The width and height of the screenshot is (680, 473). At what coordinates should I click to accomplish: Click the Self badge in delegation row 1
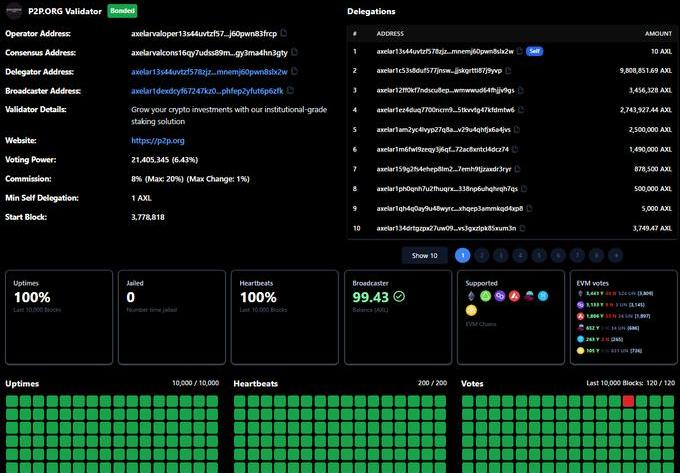pyautogui.click(x=534, y=51)
